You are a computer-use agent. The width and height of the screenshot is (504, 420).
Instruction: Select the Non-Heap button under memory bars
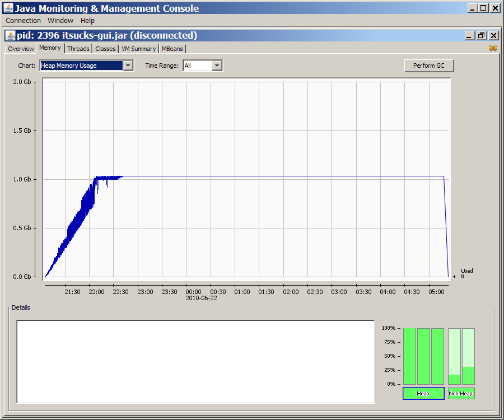(x=461, y=393)
